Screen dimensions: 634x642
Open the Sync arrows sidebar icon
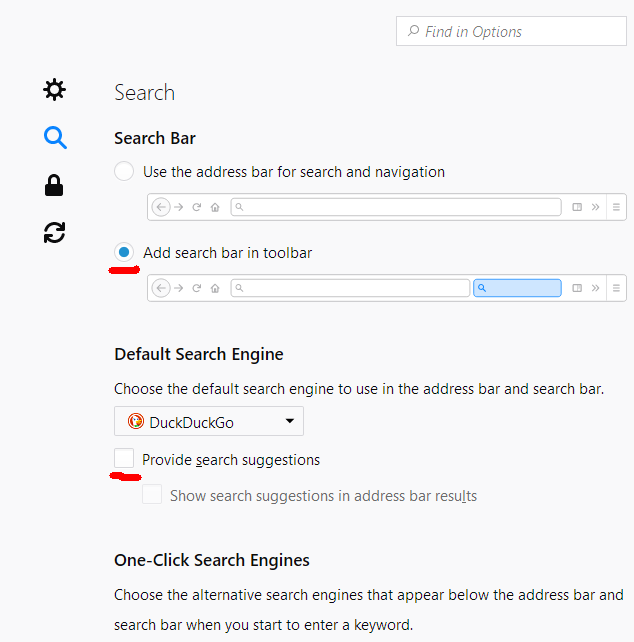[x=54, y=233]
